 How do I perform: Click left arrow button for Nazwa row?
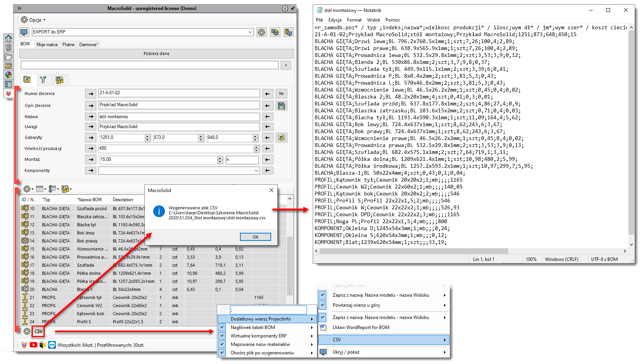tap(268, 117)
